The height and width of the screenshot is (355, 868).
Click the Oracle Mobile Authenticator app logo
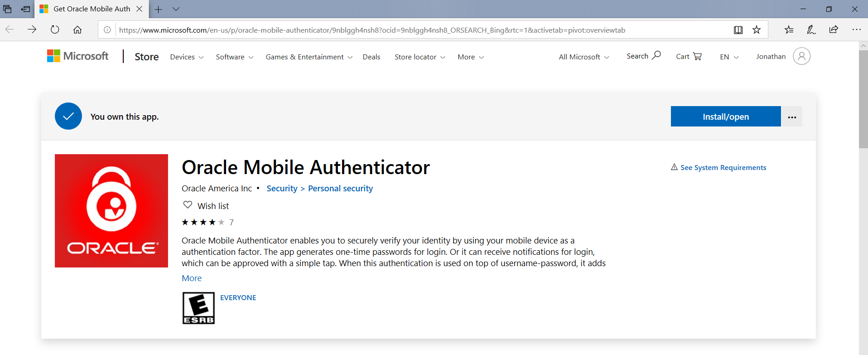(x=111, y=211)
